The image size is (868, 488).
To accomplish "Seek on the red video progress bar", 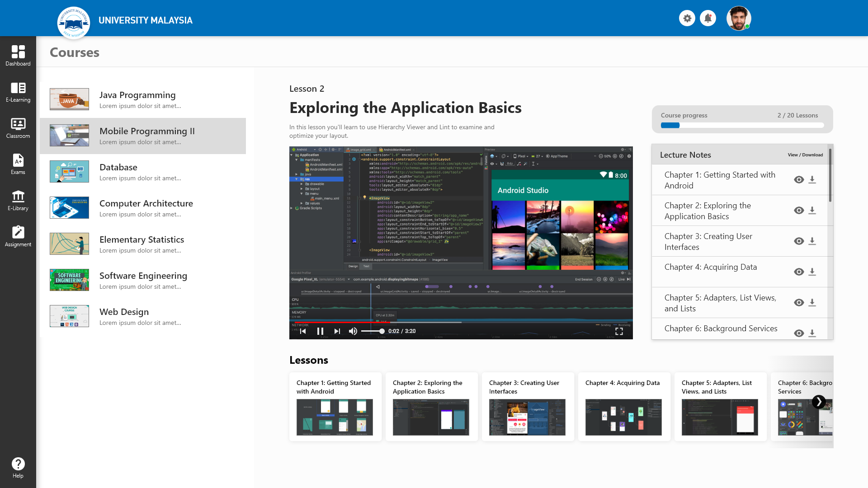I will click(x=342, y=322).
